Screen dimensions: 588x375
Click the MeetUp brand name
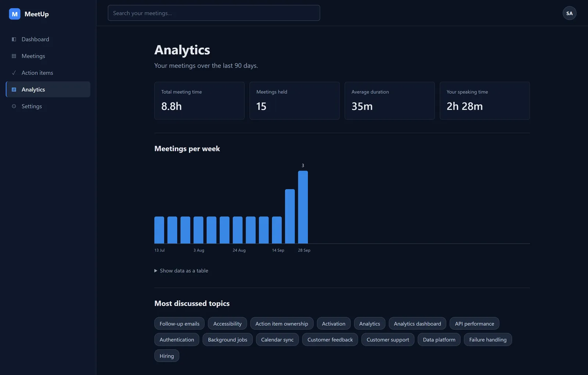pyautogui.click(x=36, y=14)
